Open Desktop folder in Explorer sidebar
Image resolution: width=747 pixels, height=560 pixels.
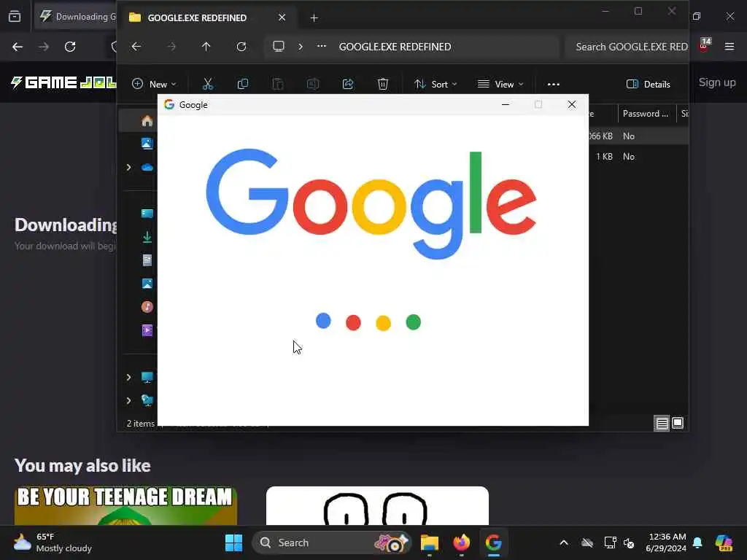[x=147, y=214]
